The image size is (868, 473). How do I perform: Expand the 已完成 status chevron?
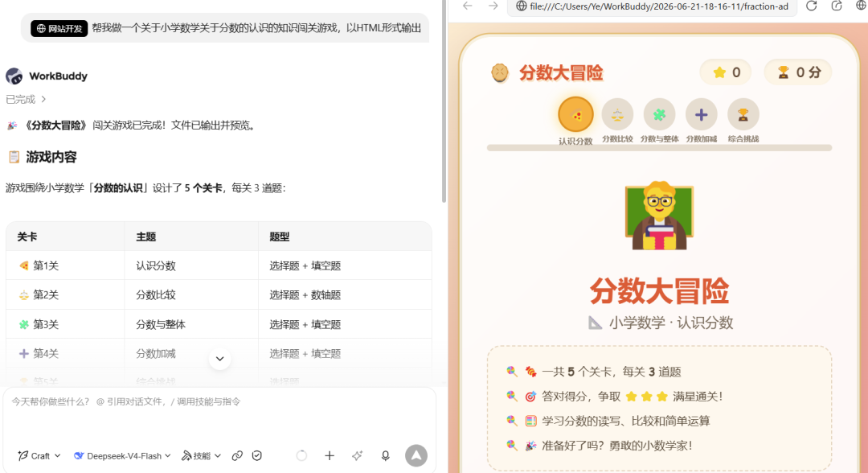[x=43, y=99]
